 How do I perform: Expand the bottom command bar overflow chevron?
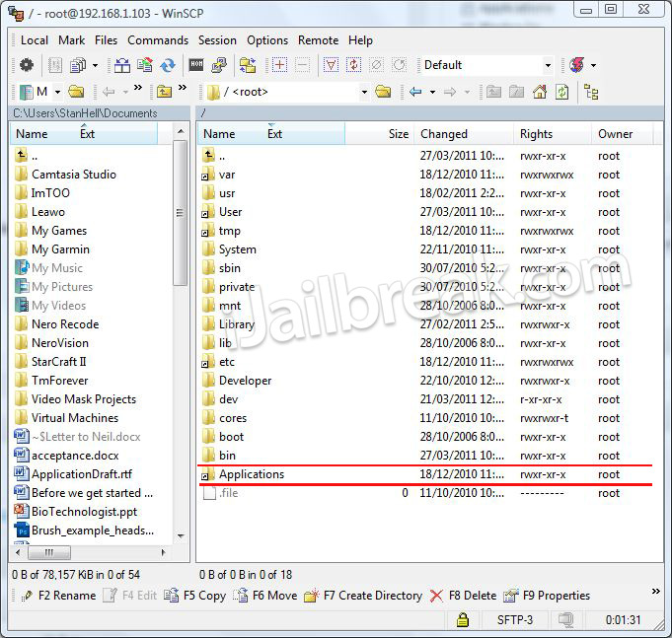tap(655, 592)
